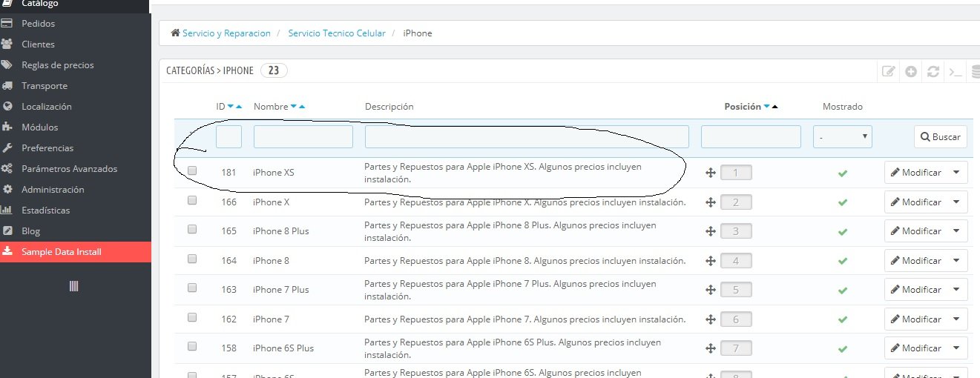Click the Posición filter field
The image size is (980, 378).
coord(751,136)
